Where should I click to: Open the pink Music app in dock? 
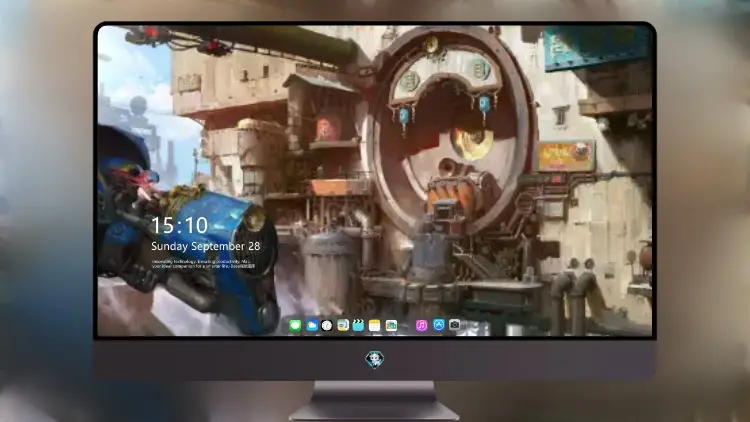click(421, 326)
